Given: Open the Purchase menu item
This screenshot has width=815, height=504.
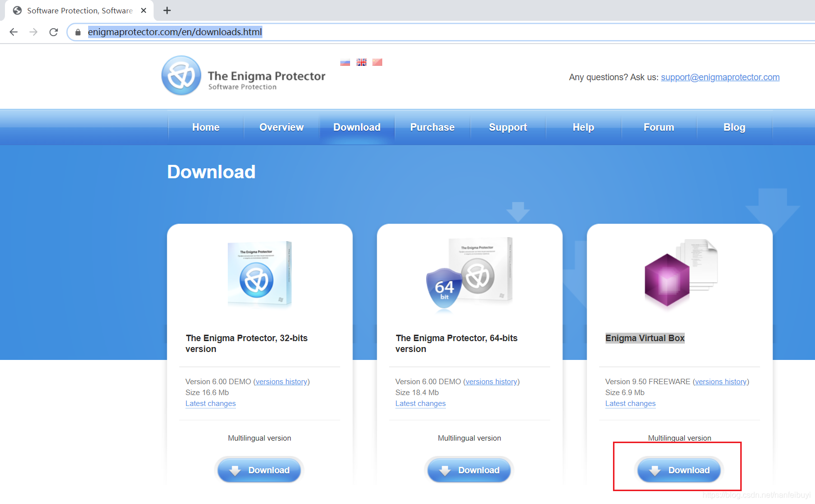Looking at the screenshot, I should pyautogui.click(x=432, y=127).
